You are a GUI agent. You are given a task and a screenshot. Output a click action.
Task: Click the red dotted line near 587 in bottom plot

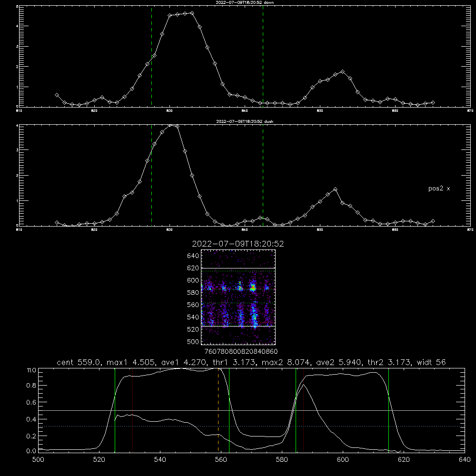[x=303, y=410]
